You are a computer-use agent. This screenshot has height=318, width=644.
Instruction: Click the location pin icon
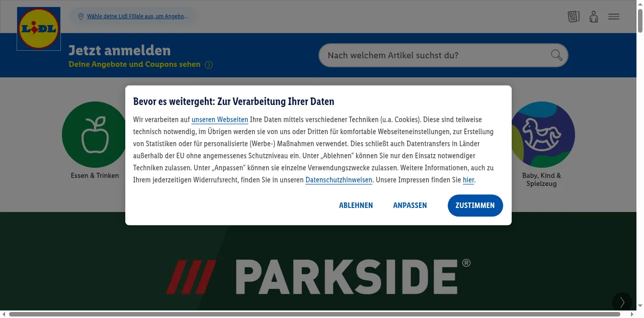pos(80,17)
